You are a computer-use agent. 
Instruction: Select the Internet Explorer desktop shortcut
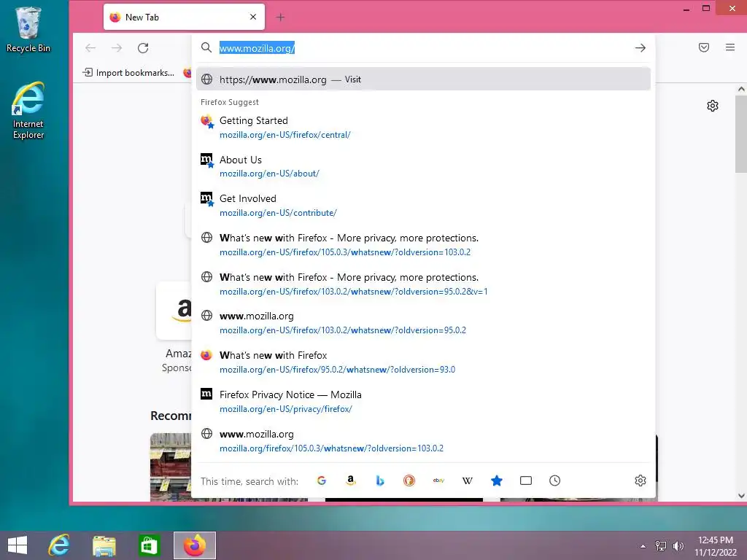(x=28, y=111)
